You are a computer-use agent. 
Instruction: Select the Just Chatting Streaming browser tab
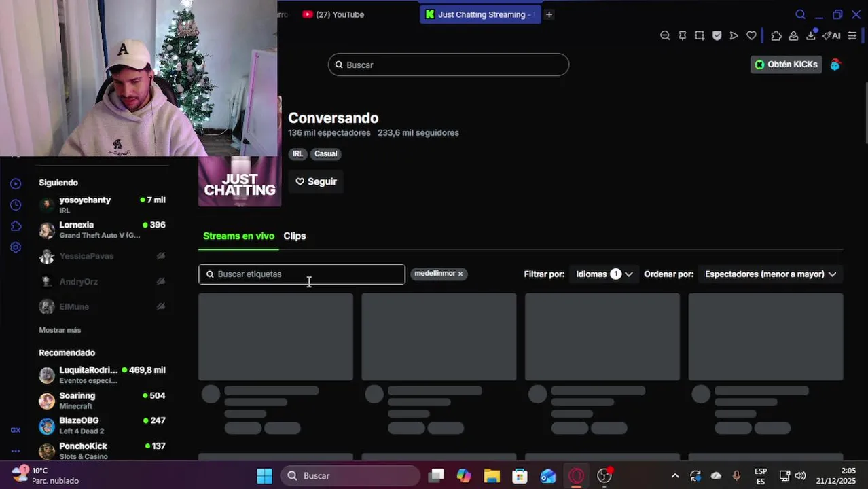pos(480,14)
